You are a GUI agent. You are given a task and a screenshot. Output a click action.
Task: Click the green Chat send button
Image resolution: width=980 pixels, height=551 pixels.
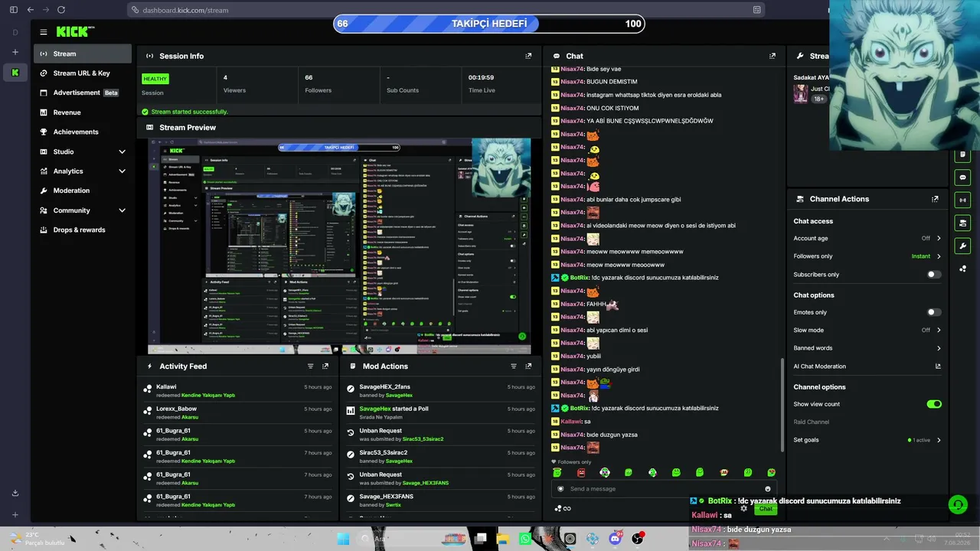766,509
